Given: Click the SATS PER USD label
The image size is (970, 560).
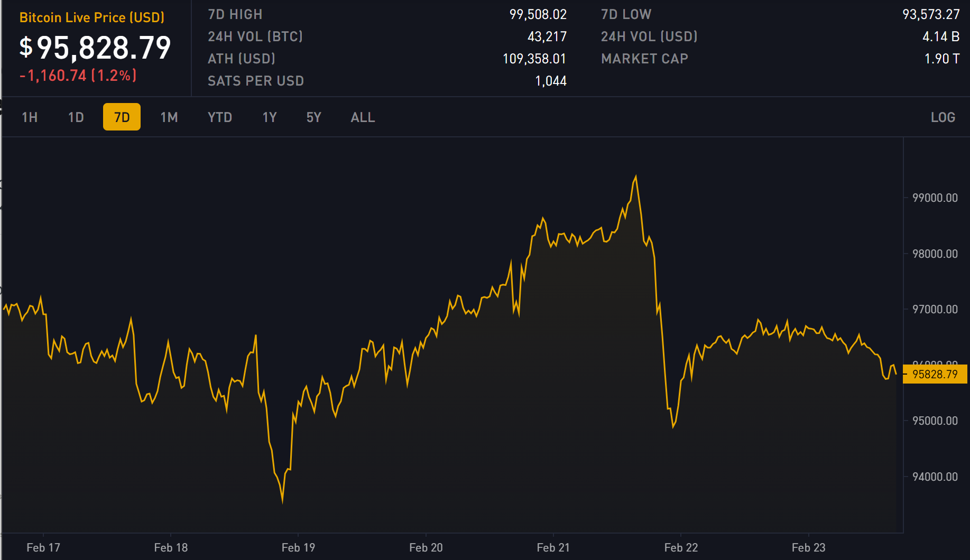Looking at the screenshot, I should pyautogui.click(x=256, y=81).
